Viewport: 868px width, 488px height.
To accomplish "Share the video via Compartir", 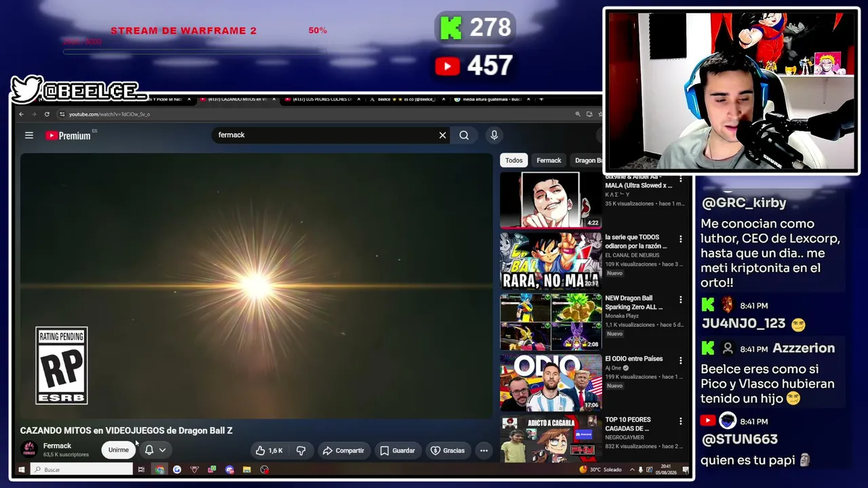I will tap(344, 451).
